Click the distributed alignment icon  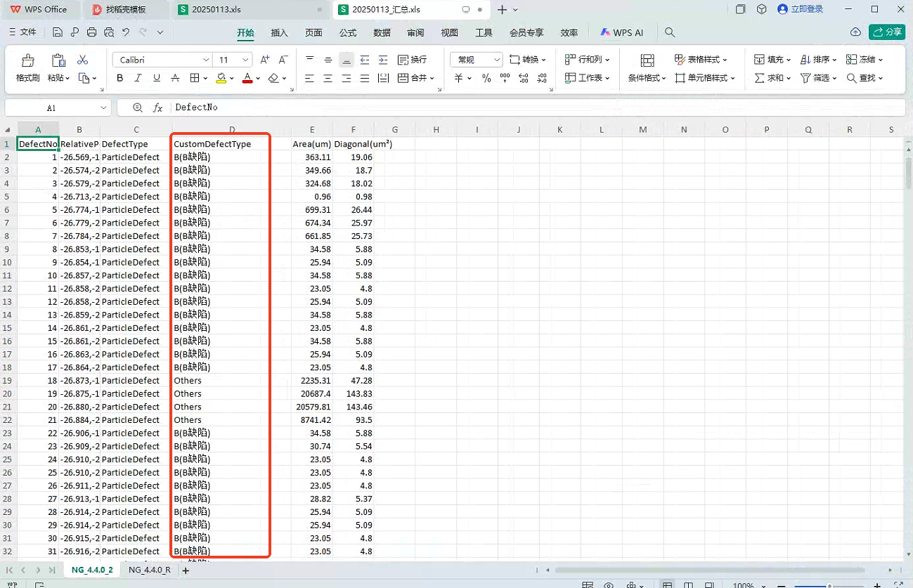point(383,78)
